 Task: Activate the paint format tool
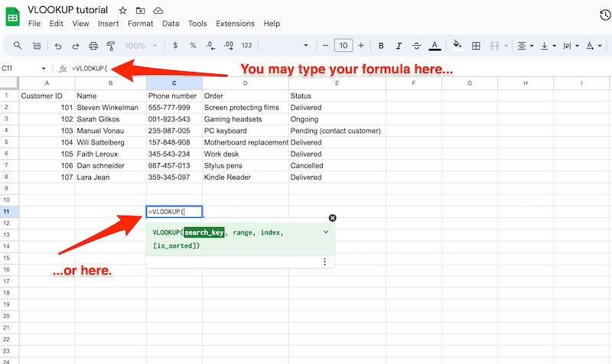click(x=111, y=46)
